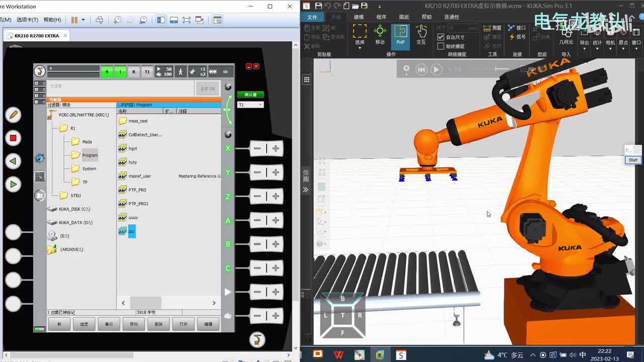
Task: Click the green backward start arrow key
Action: tap(13, 161)
